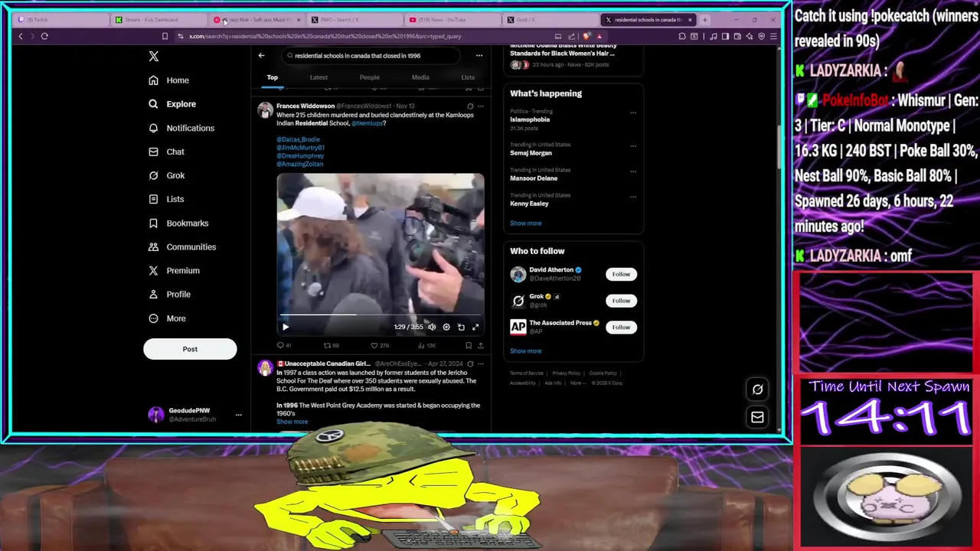Expand video to fullscreen

pos(475,327)
